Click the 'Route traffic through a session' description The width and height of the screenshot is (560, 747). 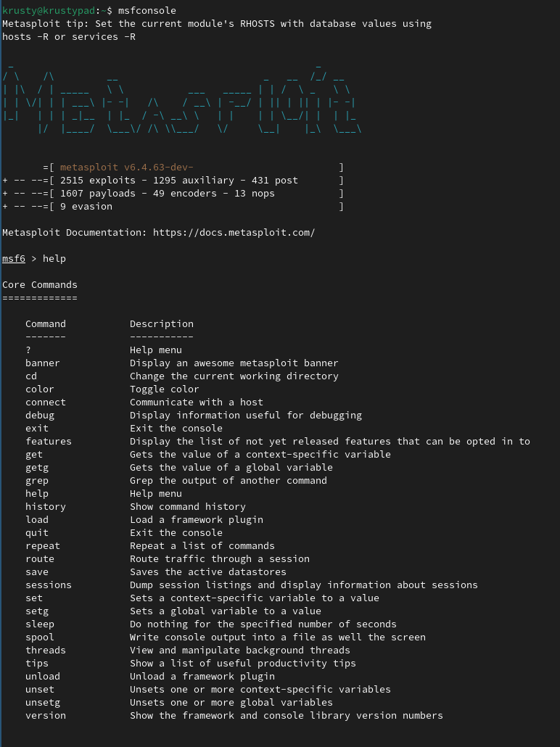pyautogui.click(x=220, y=559)
